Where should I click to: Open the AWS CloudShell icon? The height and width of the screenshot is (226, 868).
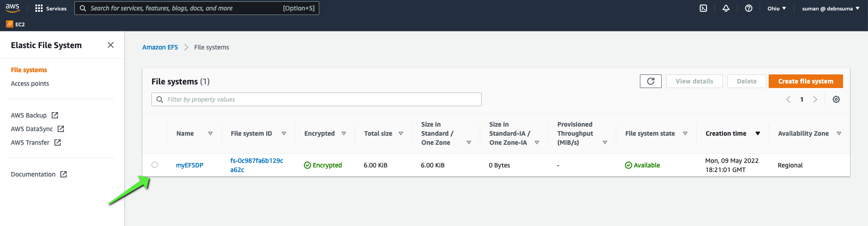[703, 8]
